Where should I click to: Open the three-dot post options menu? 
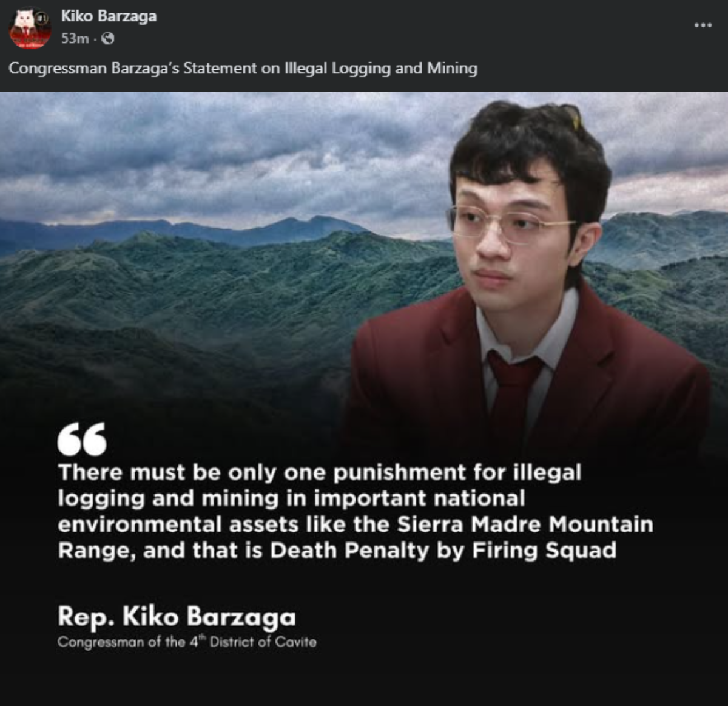click(703, 25)
